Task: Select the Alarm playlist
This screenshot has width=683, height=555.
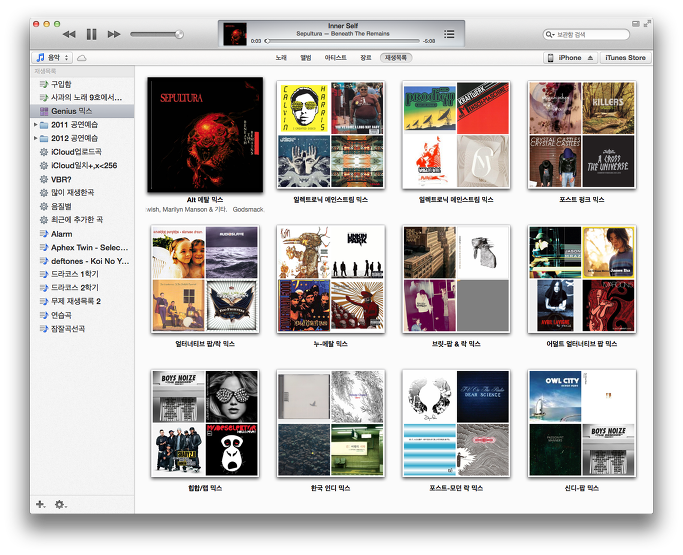Action: tap(82, 234)
